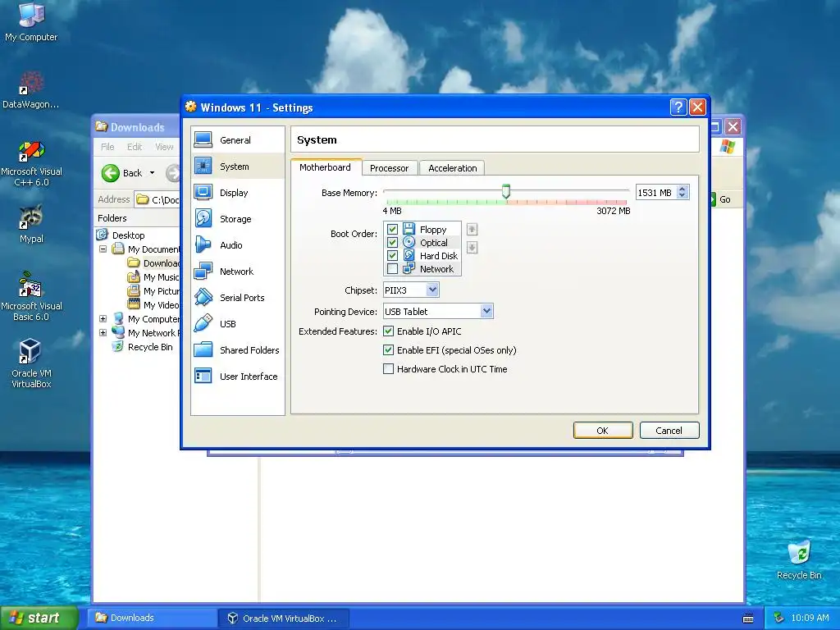840x630 pixels.
Task: Uncheck the Hard Disk boot device checkbox
Action: tap(392, 256)
